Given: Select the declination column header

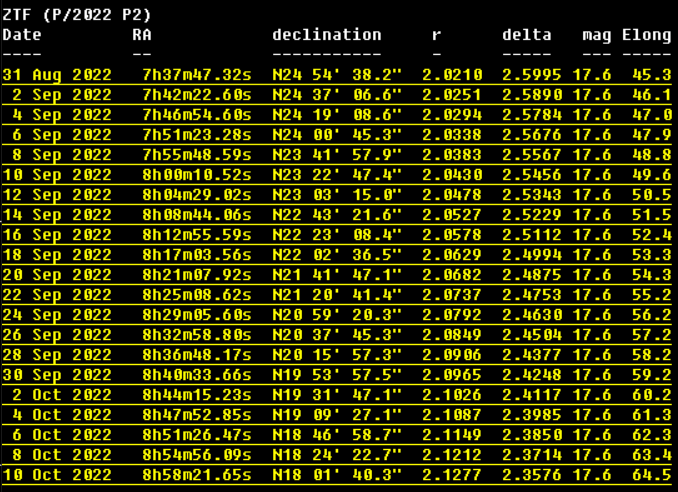Looking at the screenshot, I should (327, 35).
